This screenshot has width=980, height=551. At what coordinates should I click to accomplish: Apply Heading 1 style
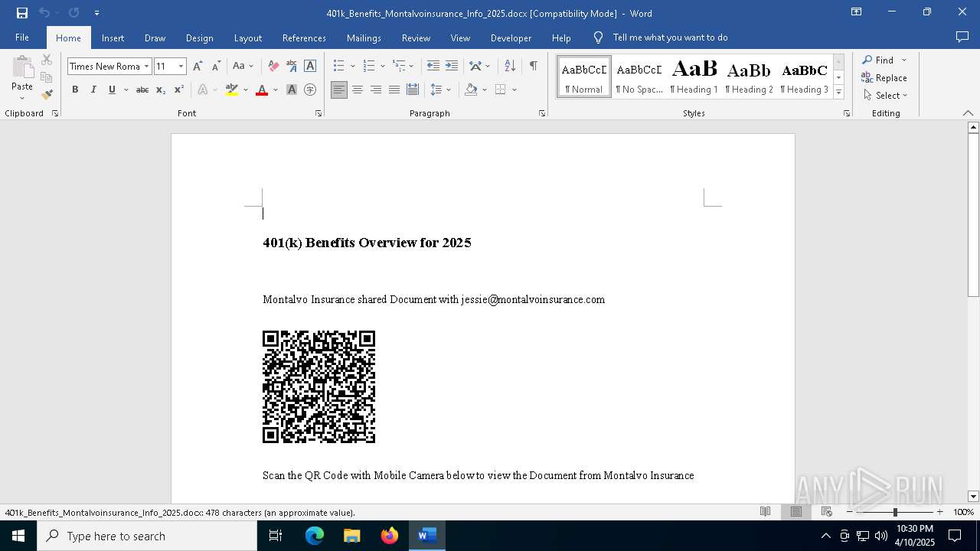coord(694,77)
